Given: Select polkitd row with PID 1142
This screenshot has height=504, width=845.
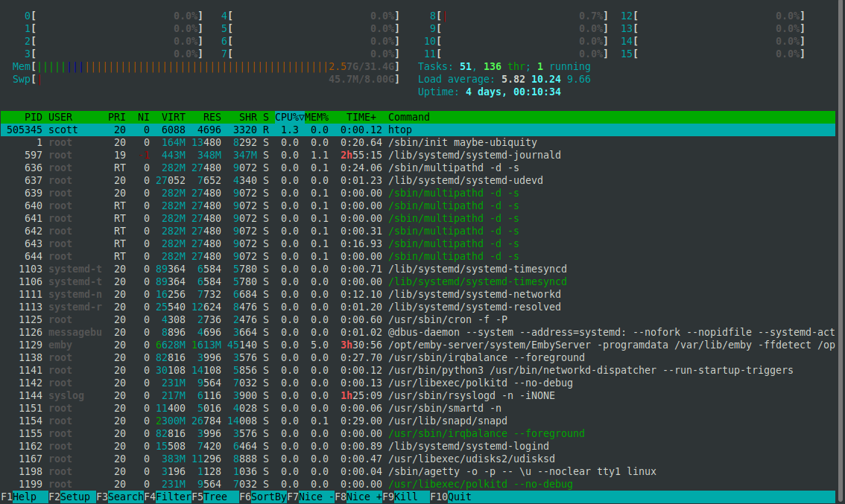Looking at the screenshot, I should [x=417, y=383].
